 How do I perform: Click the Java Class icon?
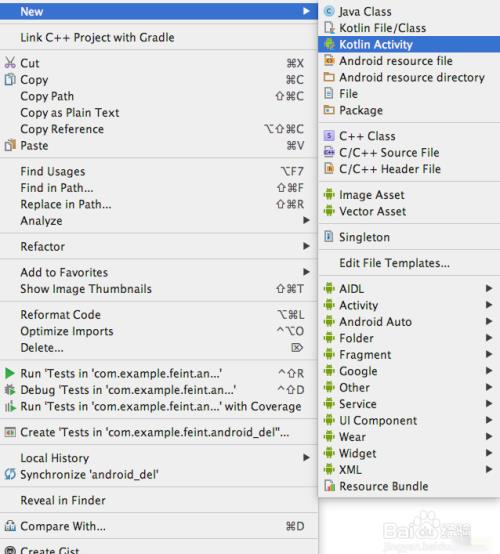[x=329, y=11]
